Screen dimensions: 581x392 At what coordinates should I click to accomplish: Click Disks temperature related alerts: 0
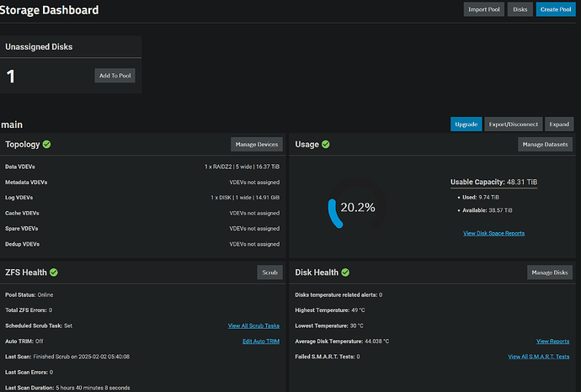[x=338, y=295]
